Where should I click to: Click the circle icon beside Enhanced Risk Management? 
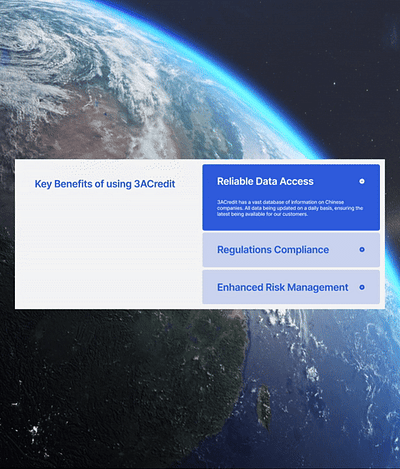pos(362,287)
